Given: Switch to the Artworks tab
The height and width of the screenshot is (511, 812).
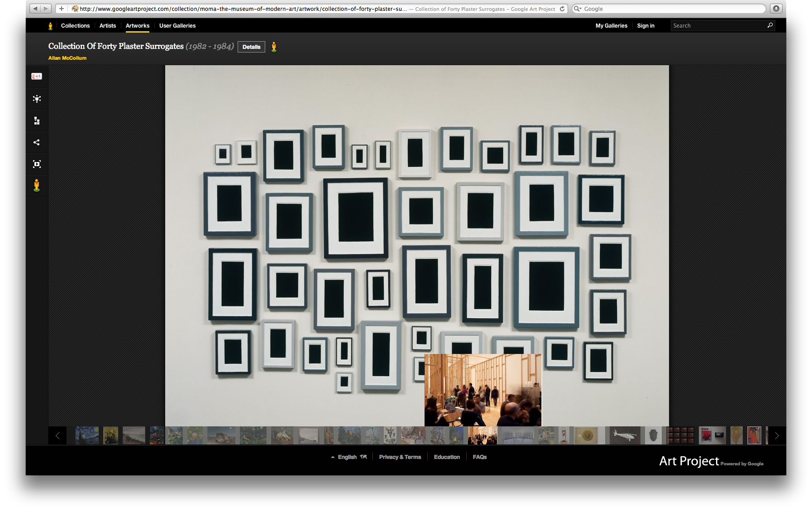Looking at the screenshot, I should pos(137,26).
